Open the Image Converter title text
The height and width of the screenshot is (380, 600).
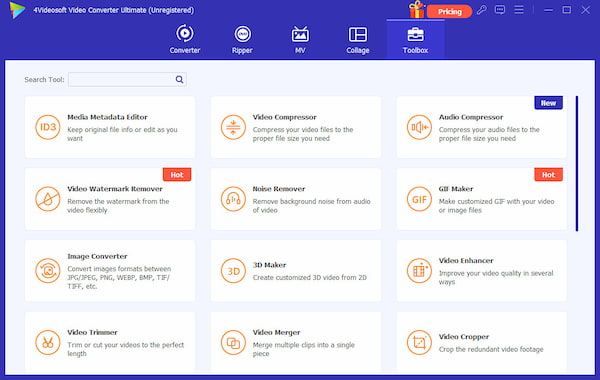[97, 256]
